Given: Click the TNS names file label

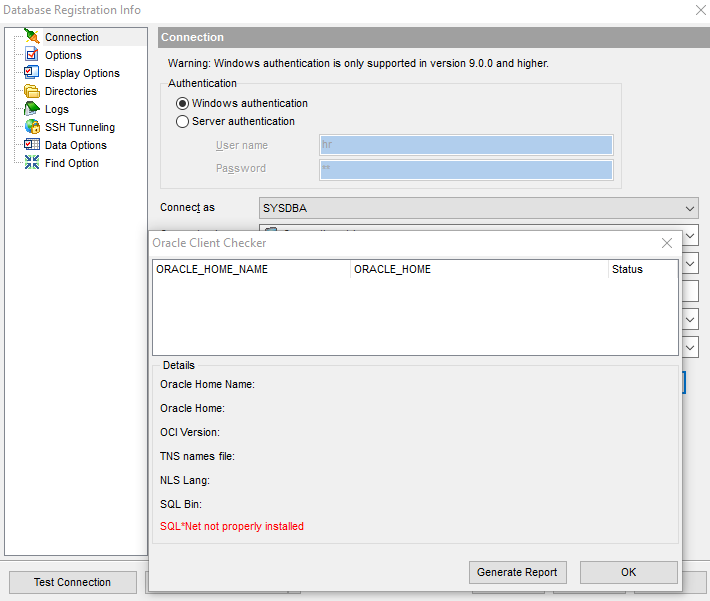Looking at the screenshot, I should tap(197, 457).
